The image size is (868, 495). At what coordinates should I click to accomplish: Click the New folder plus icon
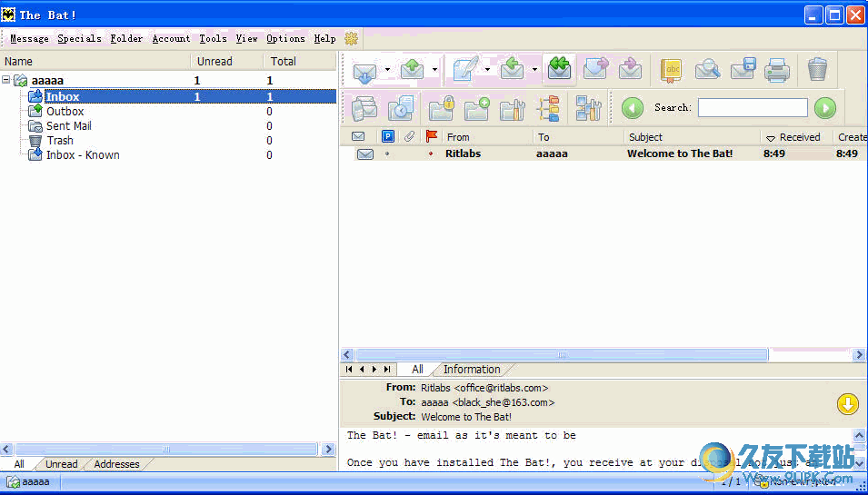(x=476, y=108)
